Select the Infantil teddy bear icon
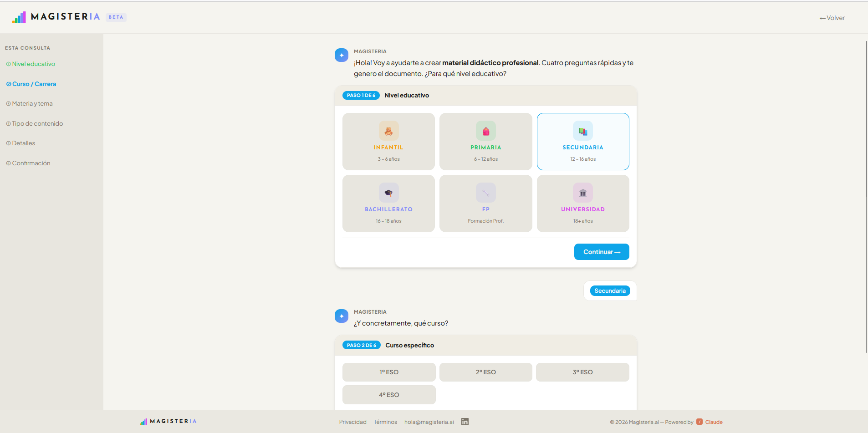 coord(388,131)
